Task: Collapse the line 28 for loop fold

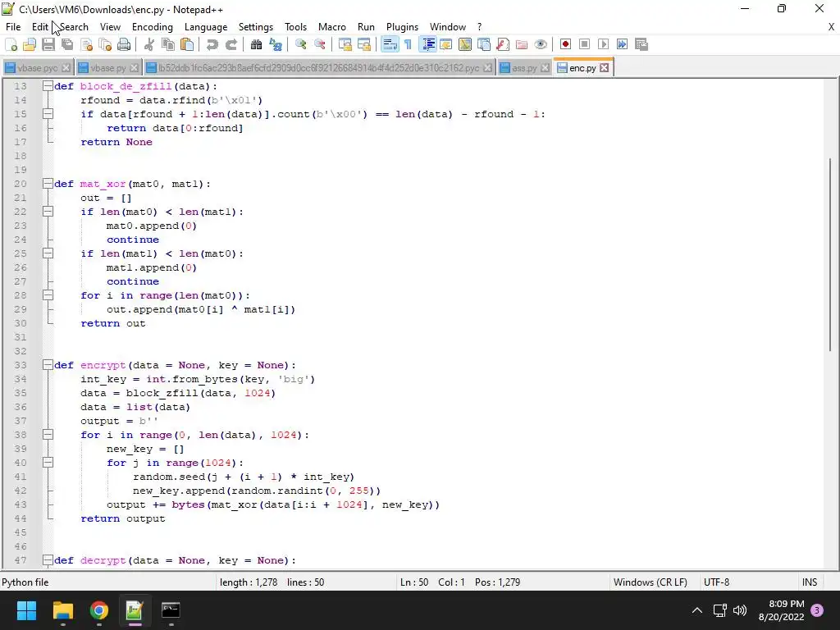Action: [x=48, y=294]
